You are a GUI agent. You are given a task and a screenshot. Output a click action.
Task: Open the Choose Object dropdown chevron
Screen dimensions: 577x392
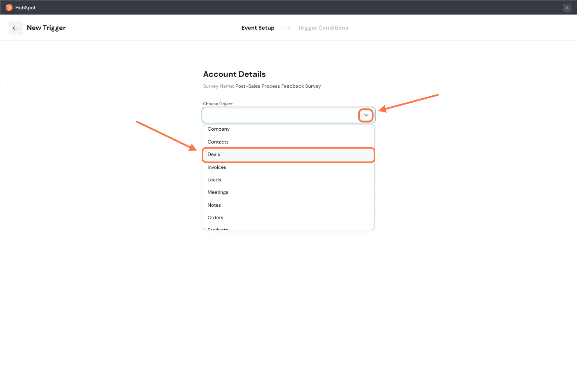click(366, 115)
